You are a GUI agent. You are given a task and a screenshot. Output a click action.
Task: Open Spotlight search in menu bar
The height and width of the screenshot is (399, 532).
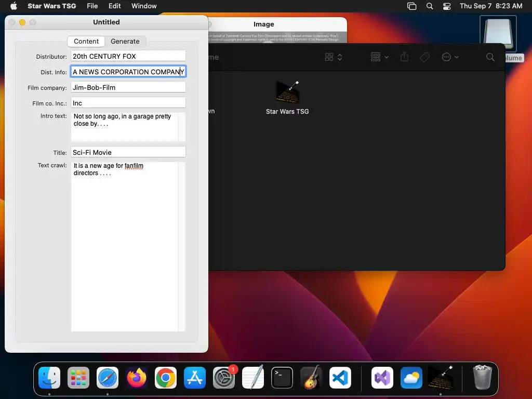430,6
